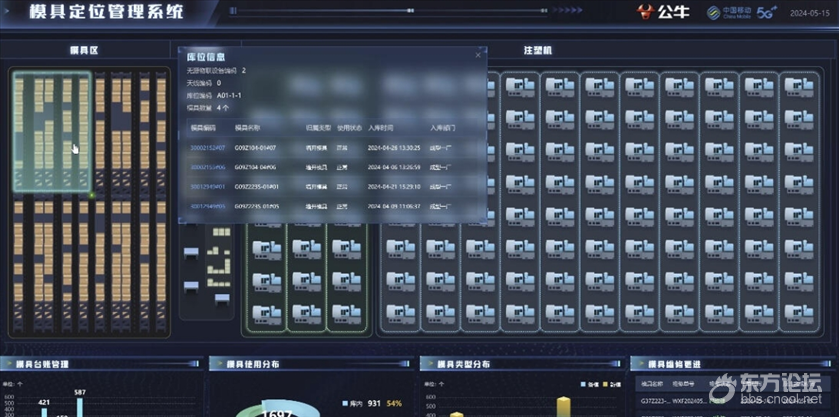The height and width of the screenshot is (417, 839).
Task: Sort by the 模具名称 column header
Action: (x=249, y=128)
